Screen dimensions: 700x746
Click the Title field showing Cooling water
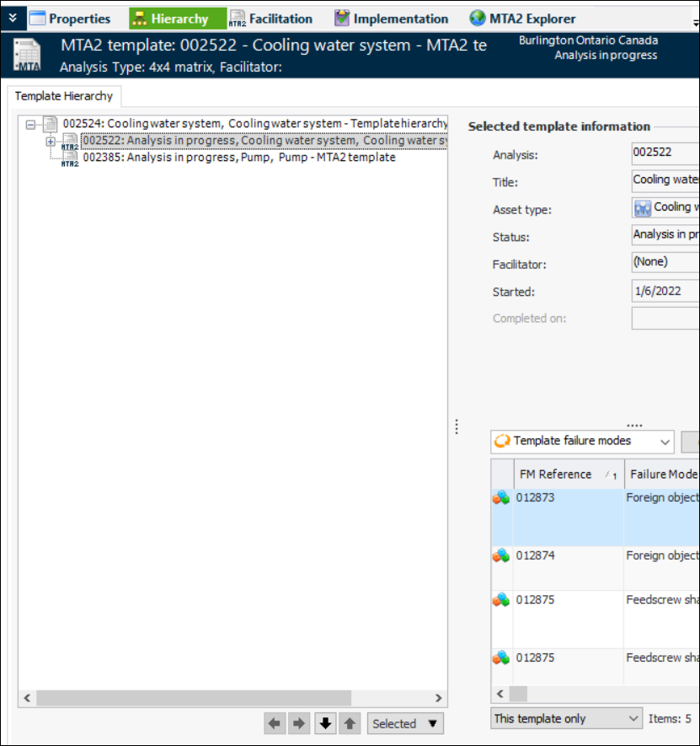[665, 180]
